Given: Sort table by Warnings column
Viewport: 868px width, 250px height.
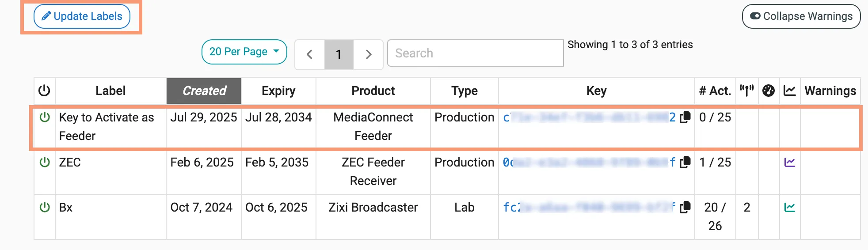Looking at the screenshot, I should tap(830, 91).
